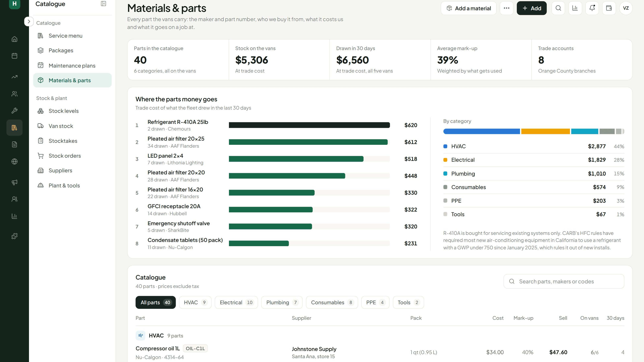Go to Packages
The width and height of the screenshot is (644, 362).
[x=72, y=50]
